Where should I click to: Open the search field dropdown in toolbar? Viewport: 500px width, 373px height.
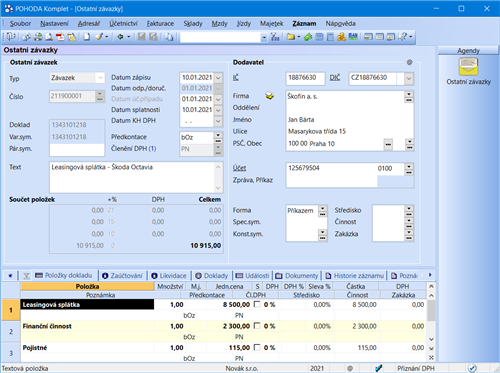coord(264,37)
